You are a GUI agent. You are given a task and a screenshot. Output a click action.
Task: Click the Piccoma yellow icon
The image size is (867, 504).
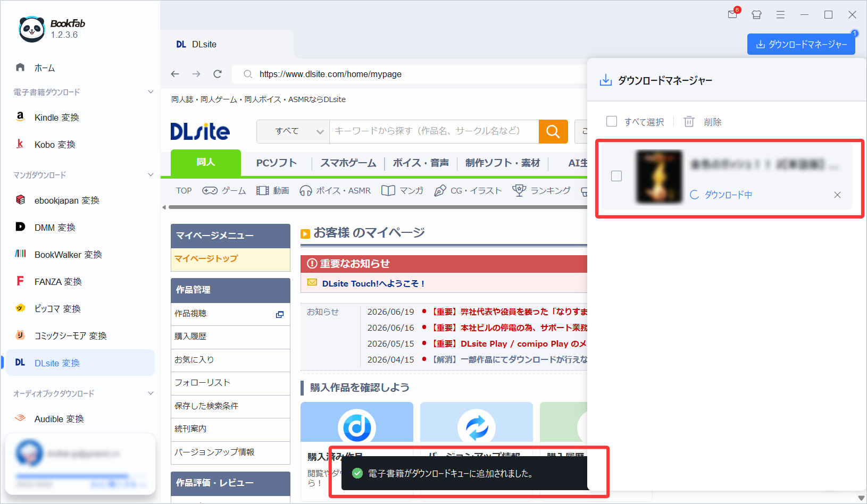[20, 308]
